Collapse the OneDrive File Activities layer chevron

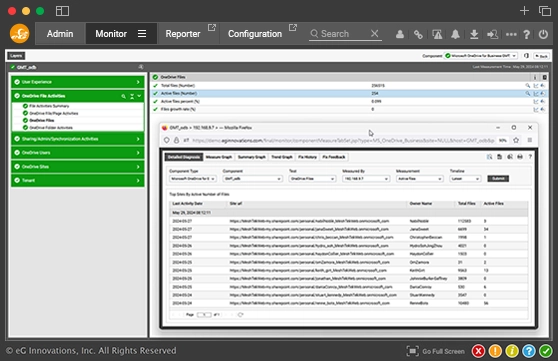coord(139,96)
